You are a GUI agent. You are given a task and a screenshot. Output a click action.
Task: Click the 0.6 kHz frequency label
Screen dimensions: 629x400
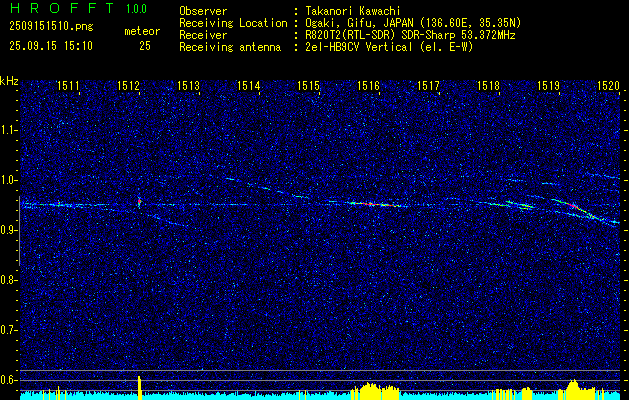pyautogui.click(x=8, y=380)
